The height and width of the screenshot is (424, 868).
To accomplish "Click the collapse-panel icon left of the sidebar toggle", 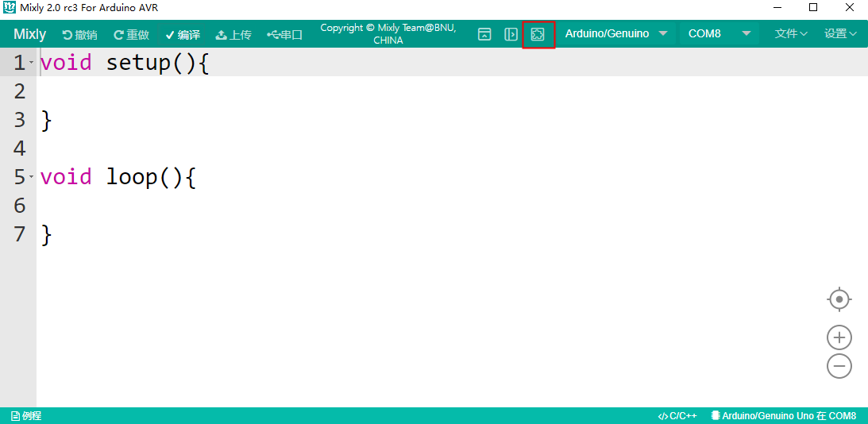I will (484, 34).
